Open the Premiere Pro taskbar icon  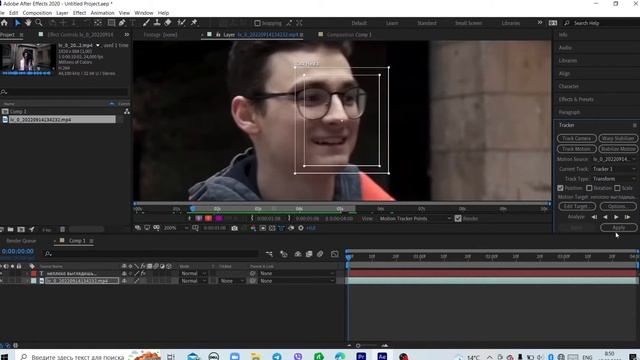point(361,356)
